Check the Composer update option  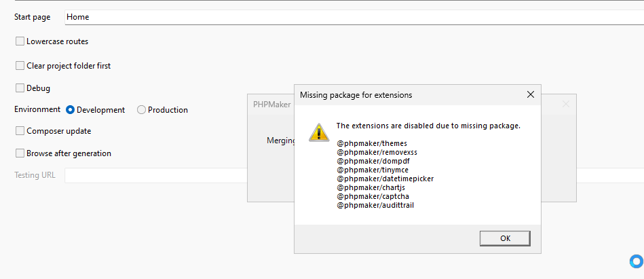point(20,131)
